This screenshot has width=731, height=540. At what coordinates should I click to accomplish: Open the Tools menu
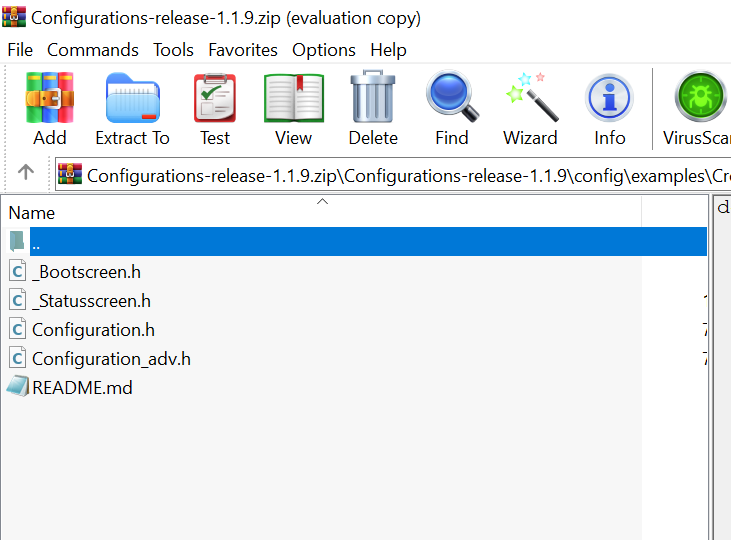(x=173, y=50)
